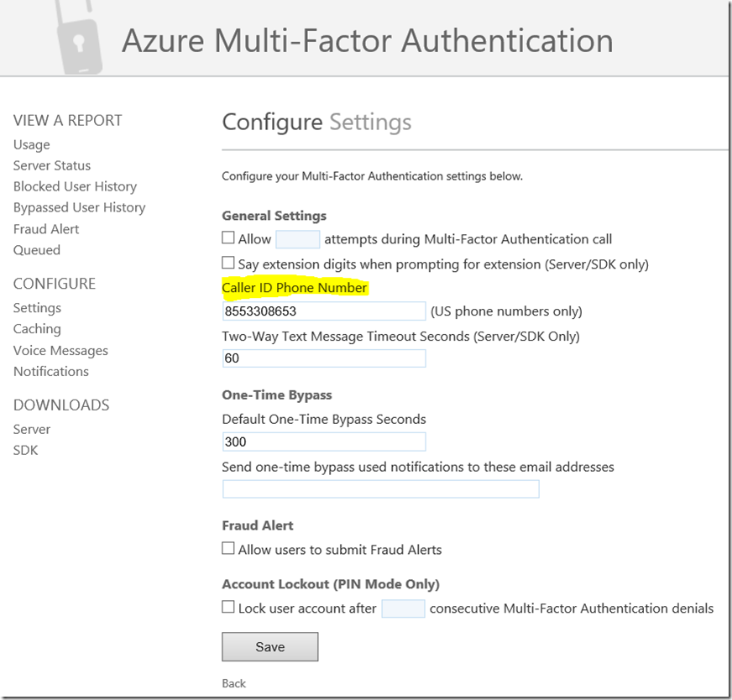Go to Notifications settings
Screen dimensions: 732x700
[51, 371]
